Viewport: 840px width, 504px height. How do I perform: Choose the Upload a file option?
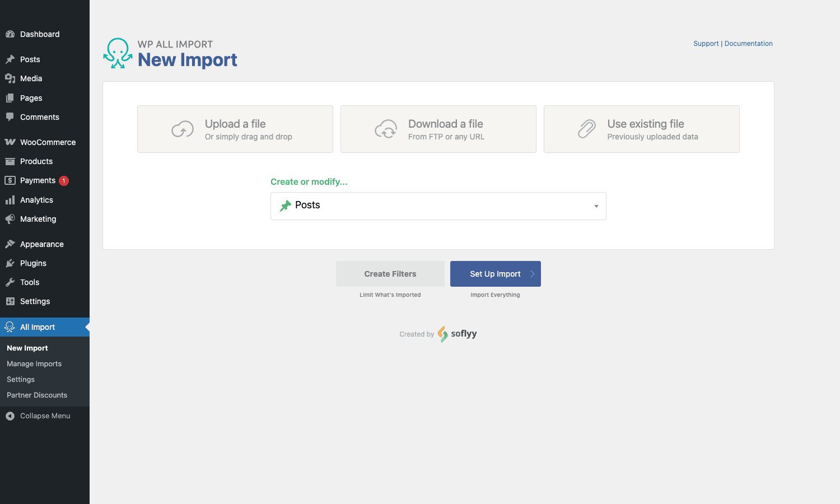[x=235, y=129]
